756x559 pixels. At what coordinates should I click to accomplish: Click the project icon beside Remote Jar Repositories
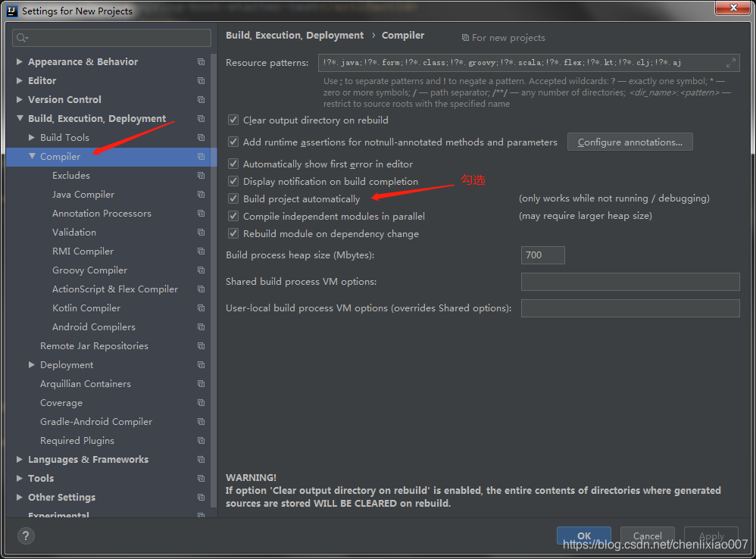pyautogui.click(x=201, y=346)
